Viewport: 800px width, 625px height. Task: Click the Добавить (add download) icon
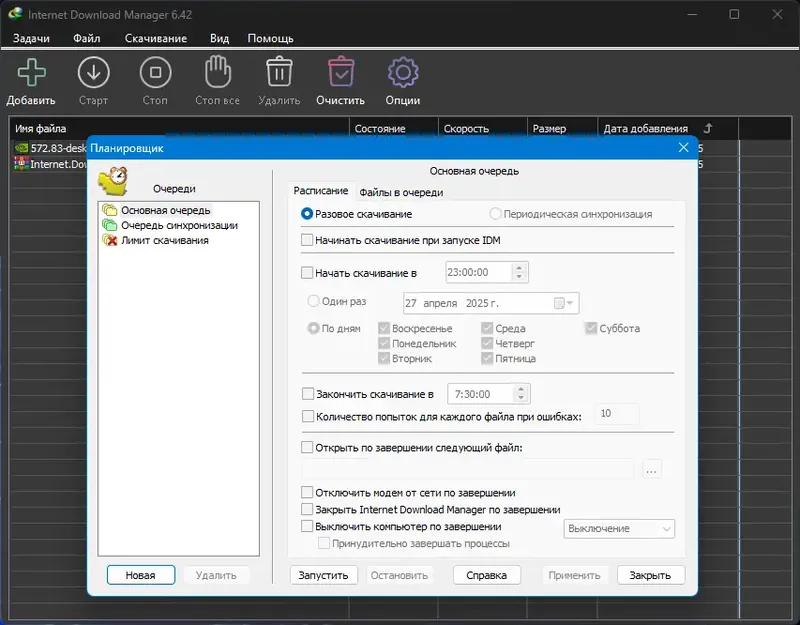pyautogui.click(x=30, y=72)
